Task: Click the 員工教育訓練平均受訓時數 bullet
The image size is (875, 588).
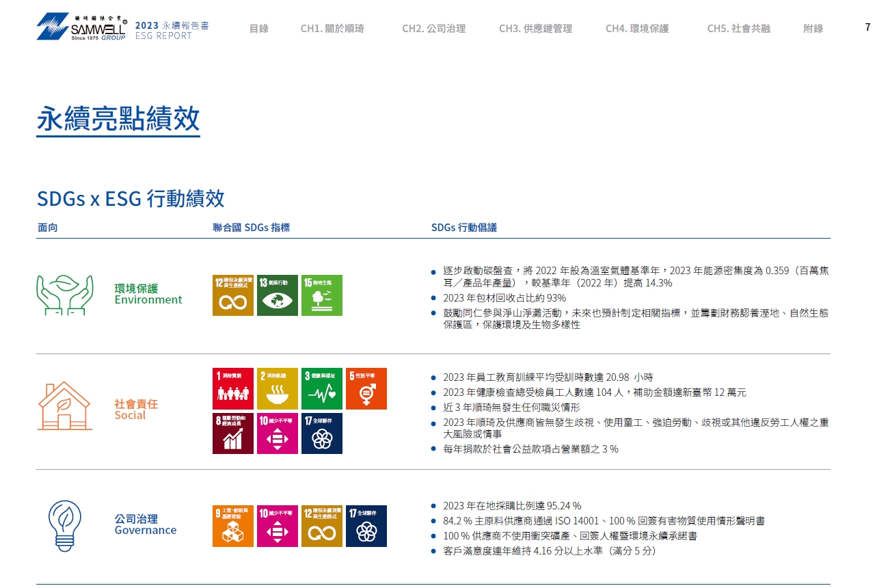Action: pyautogui.click(x=548, y=377)
